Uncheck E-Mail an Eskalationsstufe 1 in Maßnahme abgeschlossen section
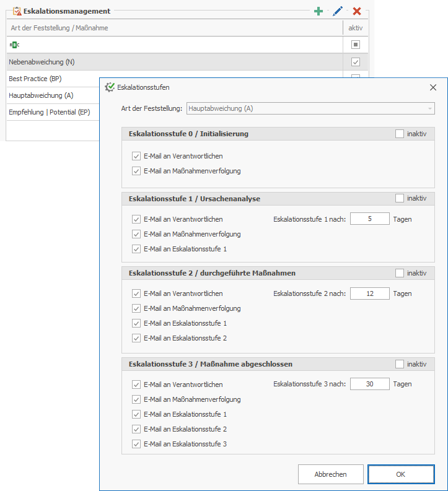 [136, 414]
